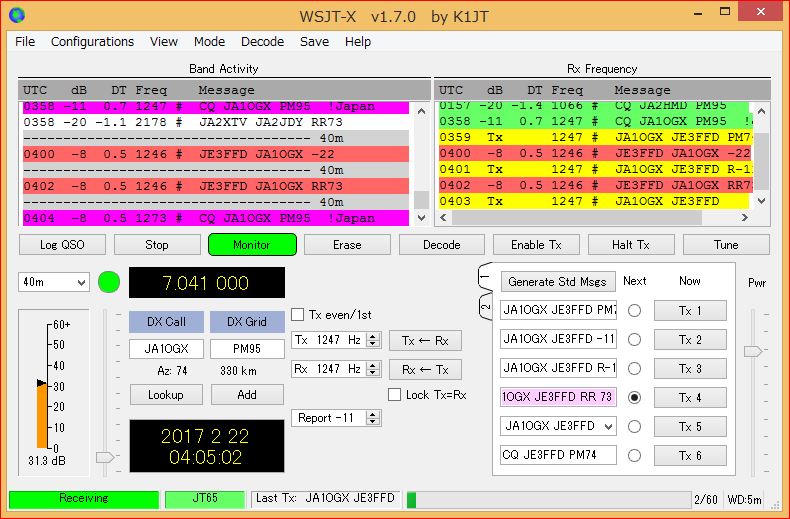
Task: Increase the Tx 1247 Hz frequency spinner
Action: [x=374, y=336]
